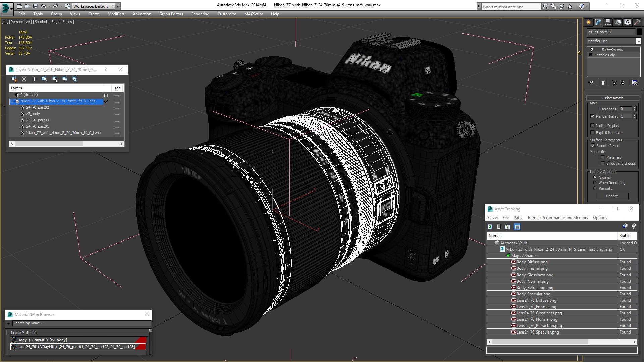
Task: Click the binoculars search icon in title bar
Action: tap(546, 6)
